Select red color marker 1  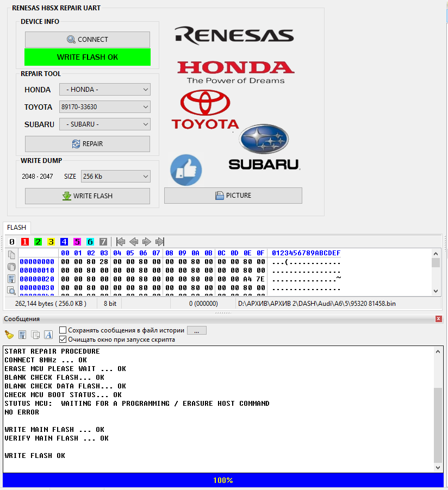pyautogui.click(x=25, y=242)
